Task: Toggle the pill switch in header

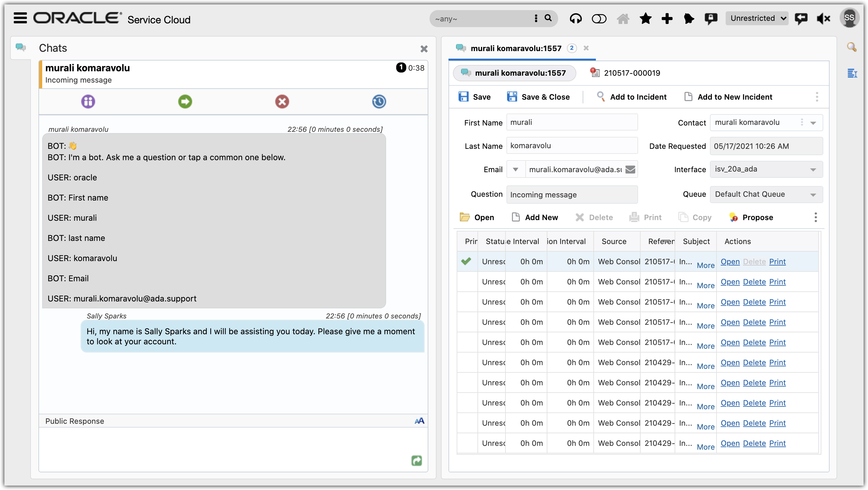Action: (x=599, y=19)
